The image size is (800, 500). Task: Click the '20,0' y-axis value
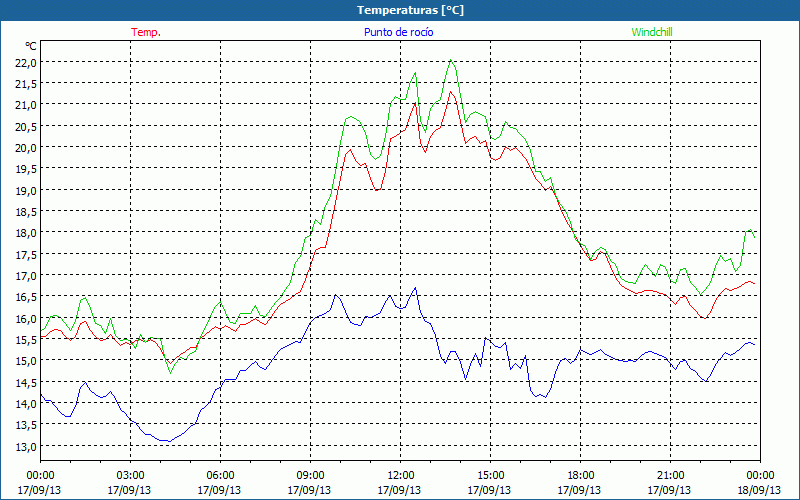(26, 147)
